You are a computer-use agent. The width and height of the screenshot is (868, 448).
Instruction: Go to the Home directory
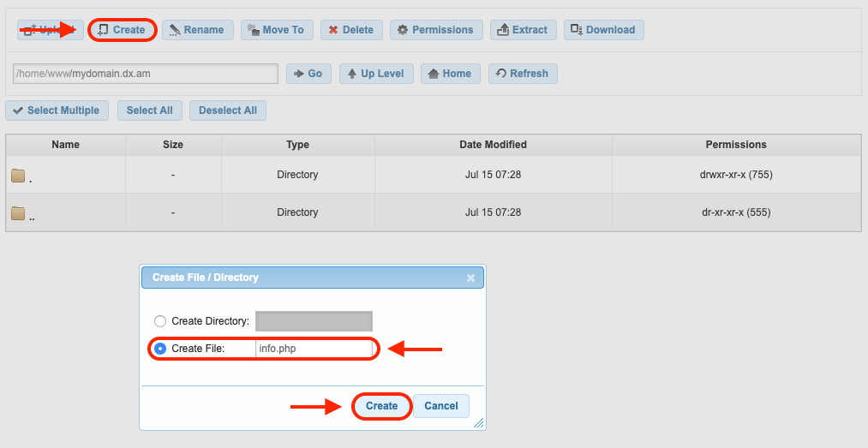point(449,74)
